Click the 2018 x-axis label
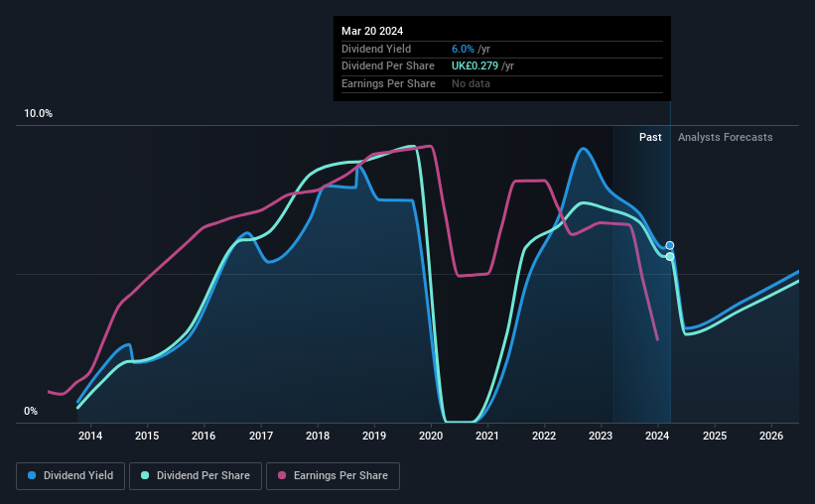Viewport: 815px width, 504px height. coord(318,436)
